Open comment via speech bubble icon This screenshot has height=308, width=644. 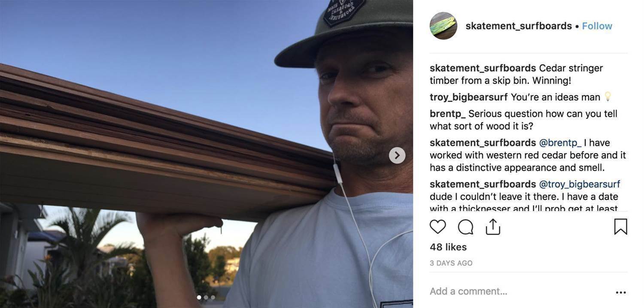coord(465,227)
